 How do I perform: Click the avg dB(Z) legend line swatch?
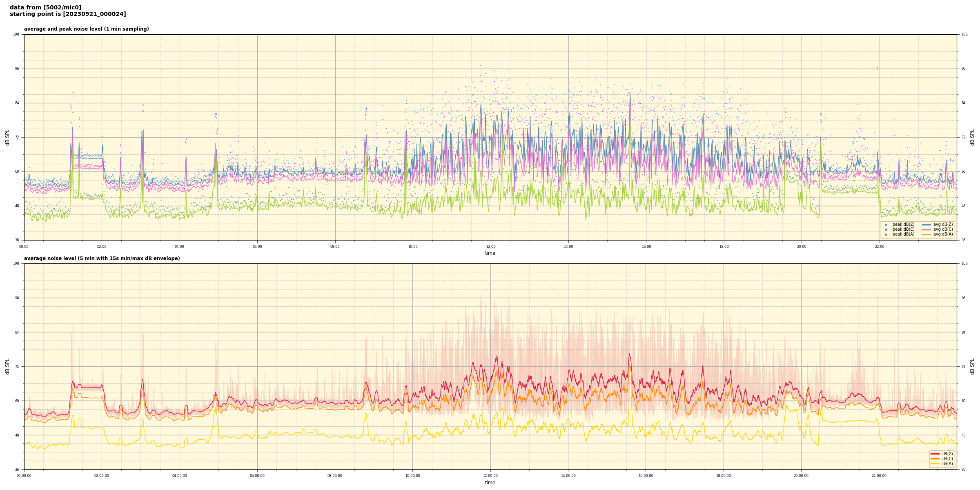pyautogui.click(x=926, y=225)
